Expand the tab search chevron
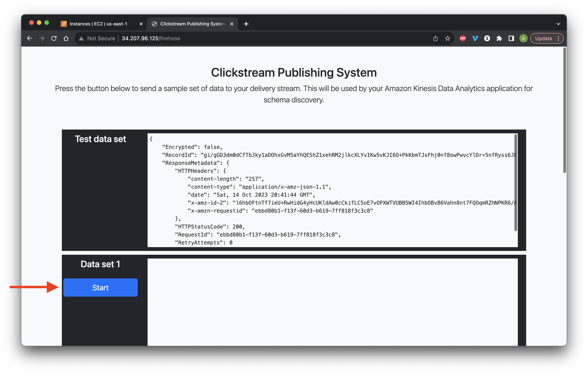This screenshot has height=374, width=588. tap(558, 24)
